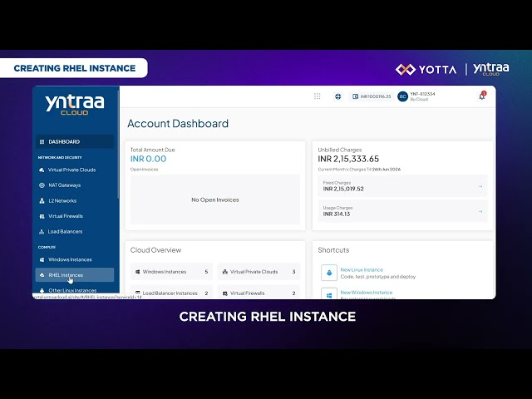
Task: Click the Account Dashboard heading
Action: click(x=178, y=124)
